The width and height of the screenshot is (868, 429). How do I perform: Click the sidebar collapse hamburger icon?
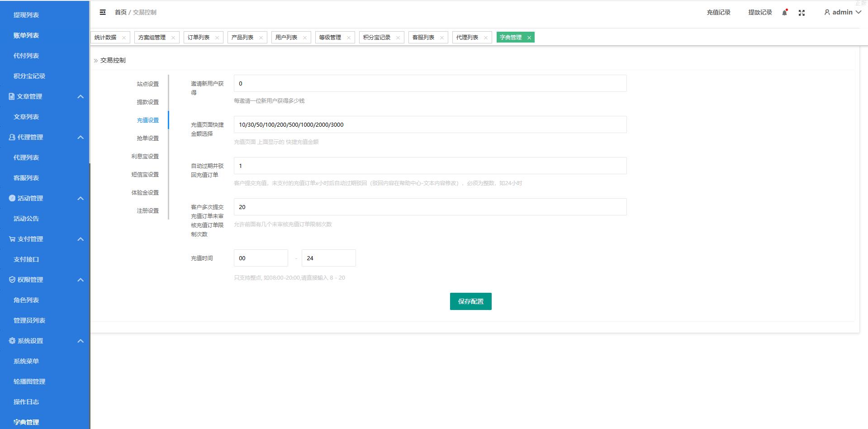103,12
